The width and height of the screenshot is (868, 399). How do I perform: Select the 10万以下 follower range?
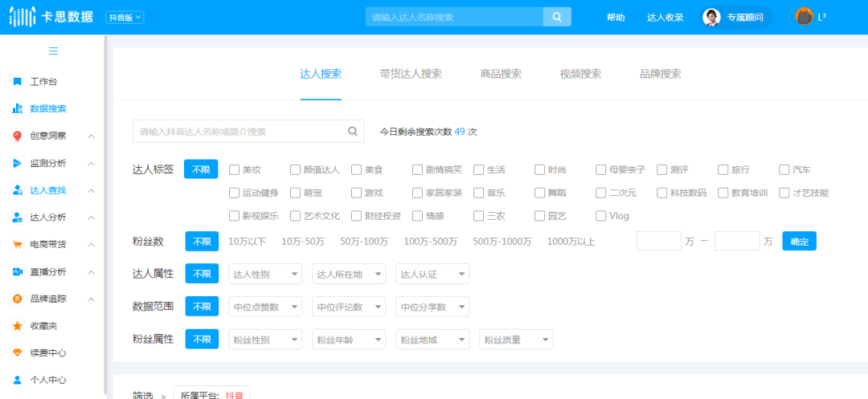[248, 242]
